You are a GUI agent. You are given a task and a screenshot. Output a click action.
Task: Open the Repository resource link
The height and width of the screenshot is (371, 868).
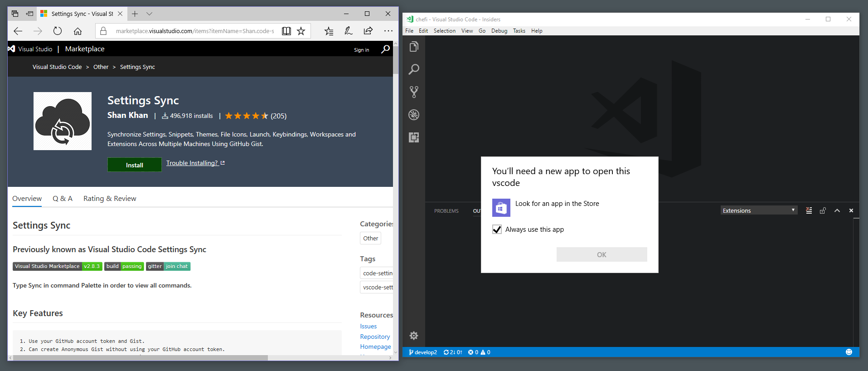click(x=375, y=337)
